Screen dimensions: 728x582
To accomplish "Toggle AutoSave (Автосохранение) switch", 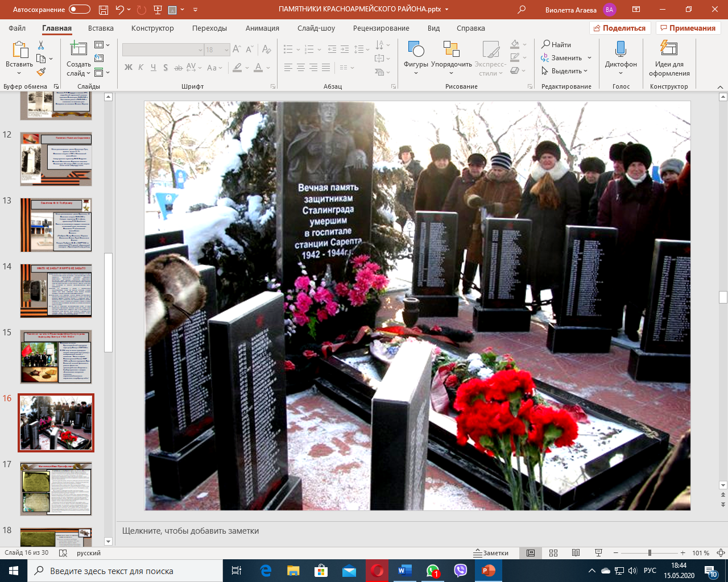I will tap(79, 10).
